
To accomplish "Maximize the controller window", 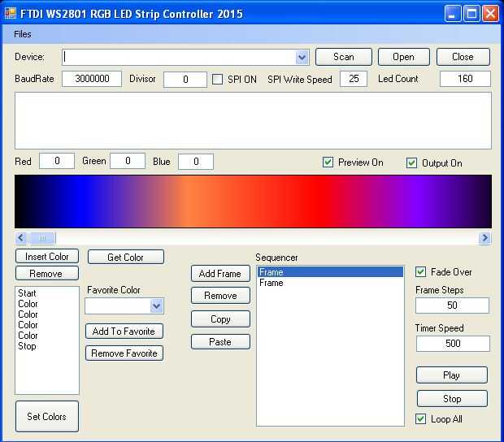I will 471,14.
